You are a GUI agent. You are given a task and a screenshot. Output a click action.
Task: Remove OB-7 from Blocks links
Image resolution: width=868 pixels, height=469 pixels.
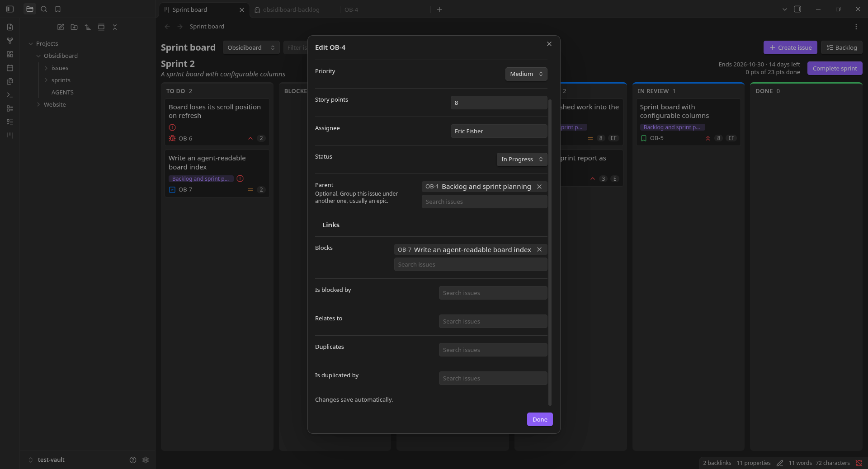point(539,249)
